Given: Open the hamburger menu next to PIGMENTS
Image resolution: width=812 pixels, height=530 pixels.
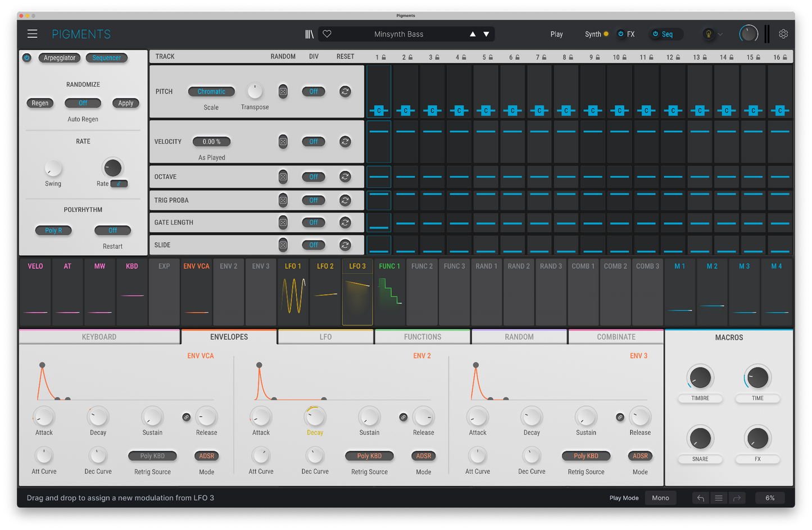Looking at the screenshot, I should [32, 34].
